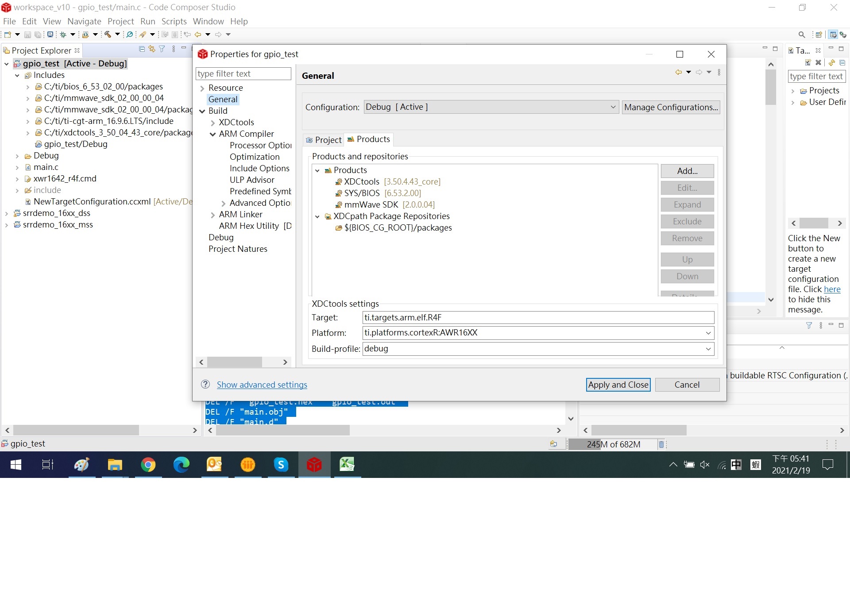The height and width of the screenshot is (616, 850).
Task: Click the Target text field
Action: click(x=538, y=317)
